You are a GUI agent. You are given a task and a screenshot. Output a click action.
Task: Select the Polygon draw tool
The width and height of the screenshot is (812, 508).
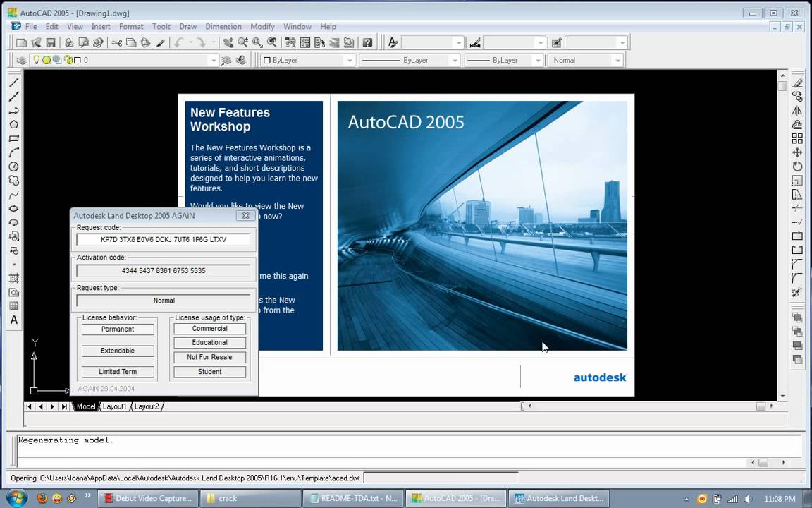tap(14, 124)
